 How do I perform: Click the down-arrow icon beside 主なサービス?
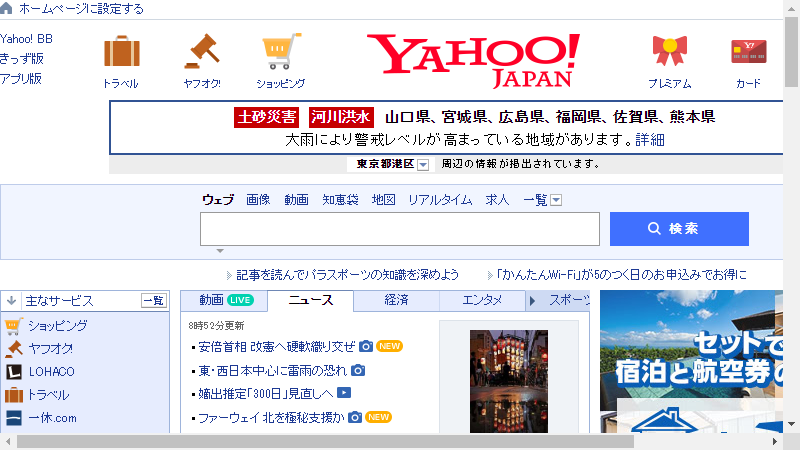point(11,301)
